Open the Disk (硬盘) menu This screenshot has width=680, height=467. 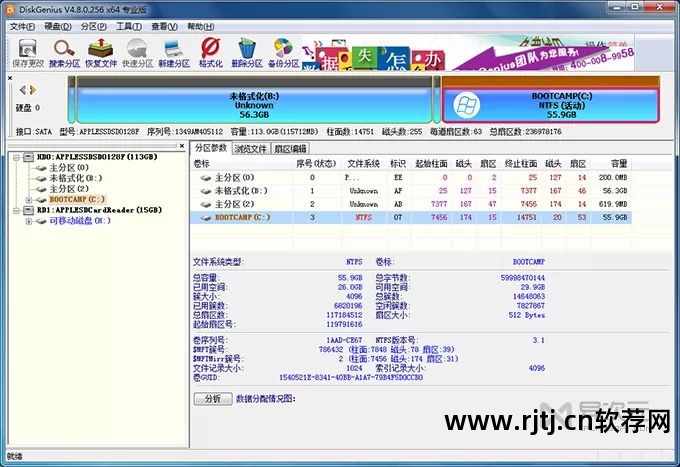tap(58, 26)
